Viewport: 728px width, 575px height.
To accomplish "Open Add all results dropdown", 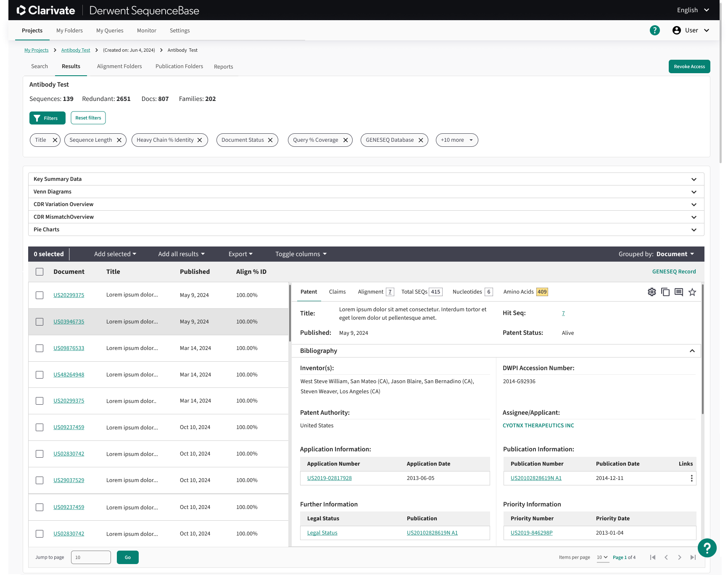I will coord(182,254).
